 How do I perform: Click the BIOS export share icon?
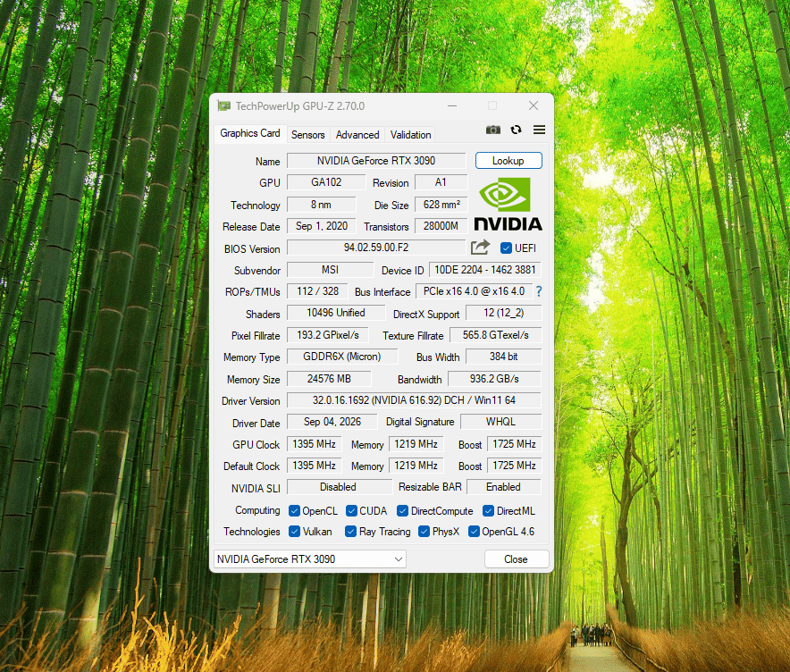(x=480, y=248)
